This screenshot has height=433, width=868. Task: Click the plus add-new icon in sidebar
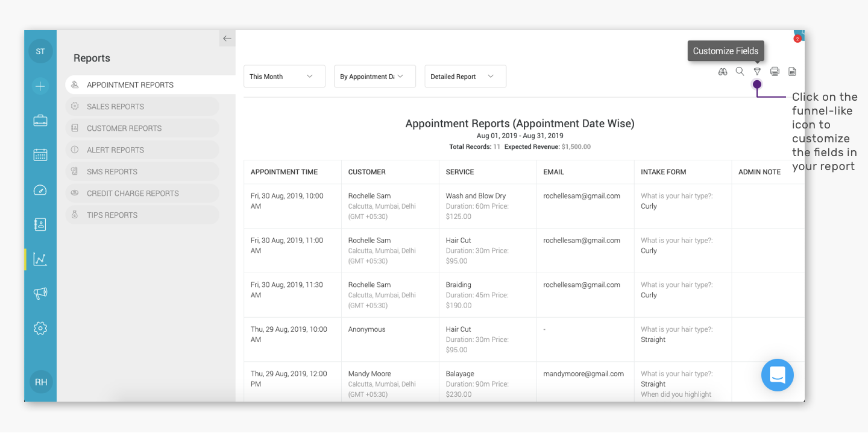tap(40, 86)
